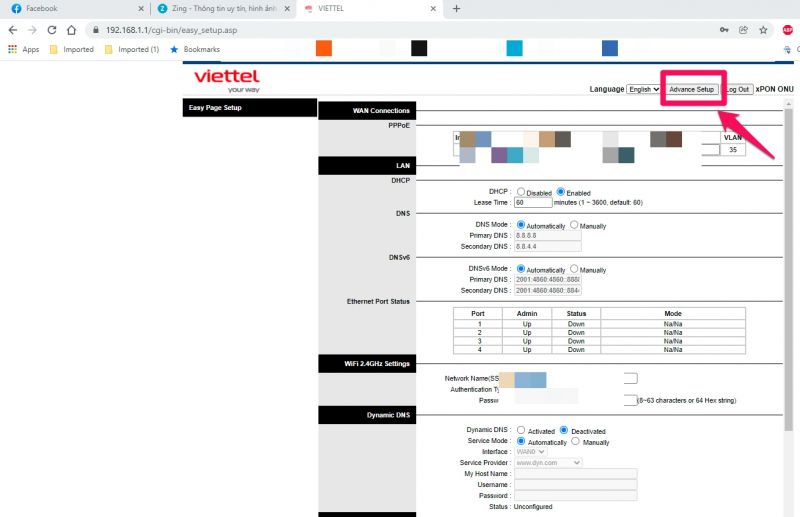
Task: Click VLAN value 35 cell
Action: pos(733,150)
